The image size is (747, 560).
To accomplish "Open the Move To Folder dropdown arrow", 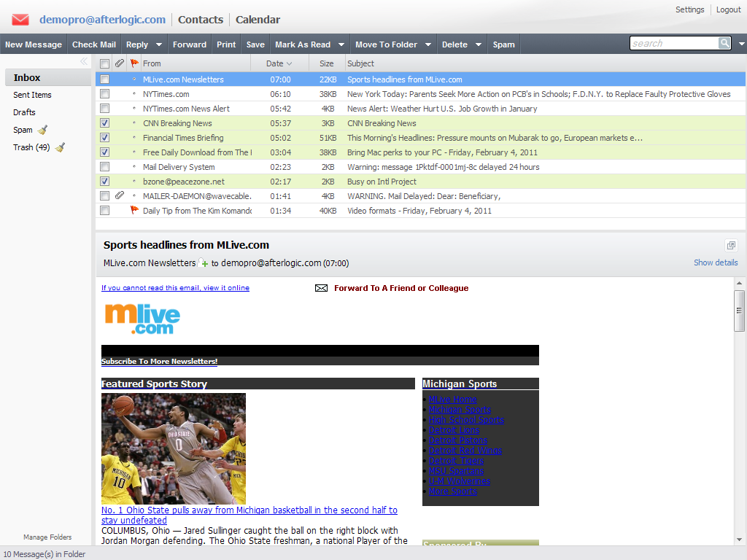I will click(x=427, y=44).
